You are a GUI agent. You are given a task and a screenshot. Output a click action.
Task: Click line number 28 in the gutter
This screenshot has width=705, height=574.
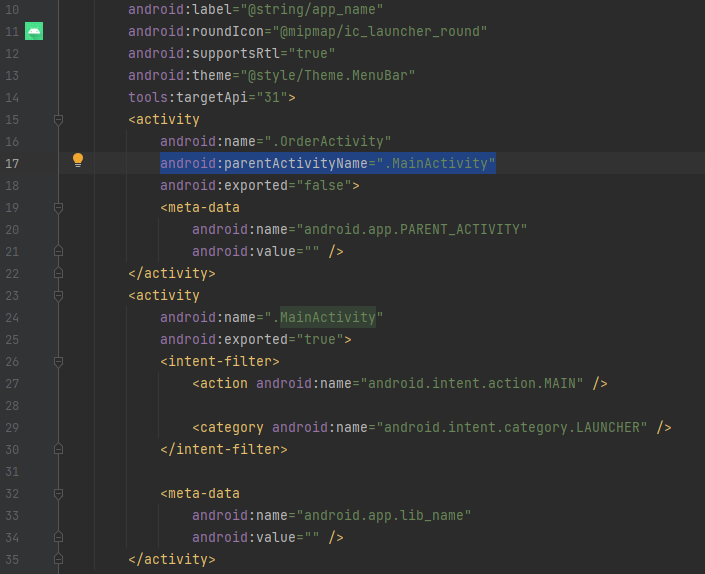point(12,406)
